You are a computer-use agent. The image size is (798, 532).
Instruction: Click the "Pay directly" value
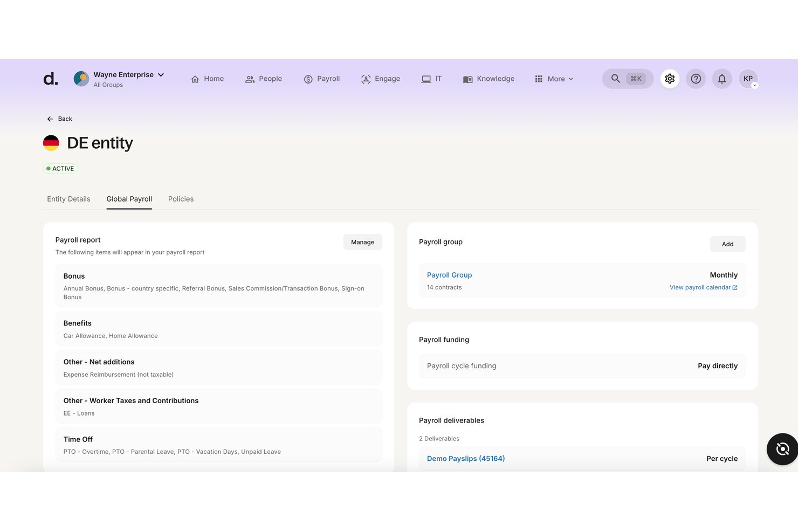pos(718,366)
